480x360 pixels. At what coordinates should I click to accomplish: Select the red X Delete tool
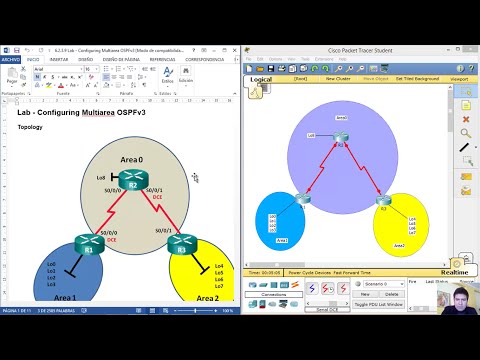pos(466,119)
